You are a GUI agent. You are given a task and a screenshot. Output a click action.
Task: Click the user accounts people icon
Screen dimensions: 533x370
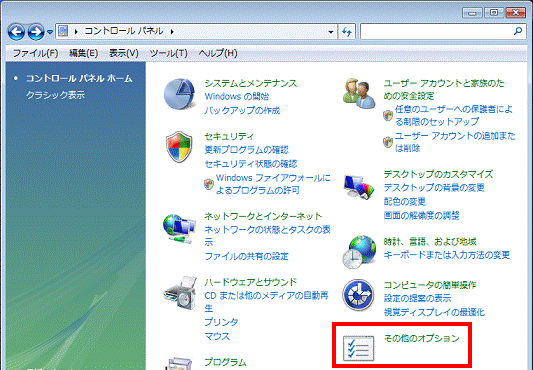[x=359, y=93]
